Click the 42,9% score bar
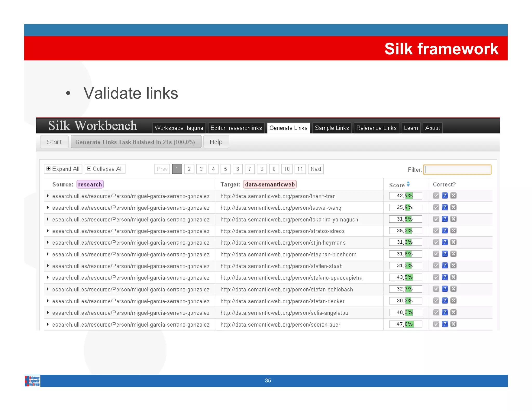This screenshot has height=411, width=532. (405, 196)
